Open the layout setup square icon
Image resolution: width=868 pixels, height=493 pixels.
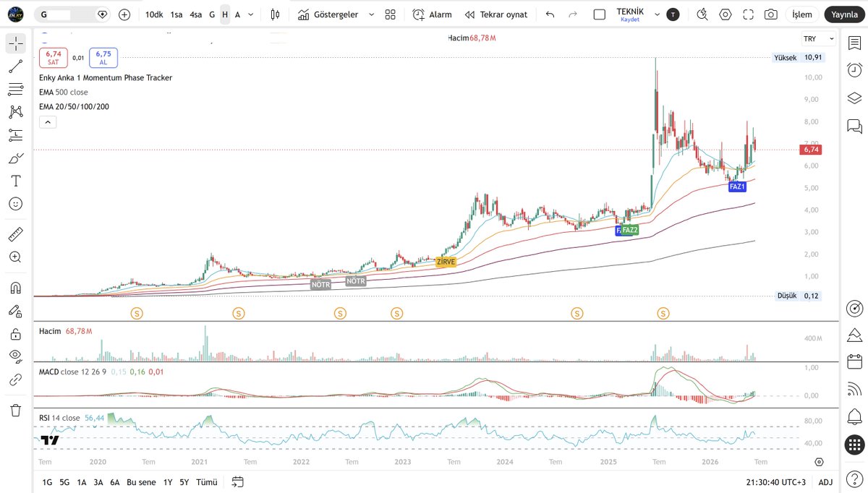click(x=600, y=14)
